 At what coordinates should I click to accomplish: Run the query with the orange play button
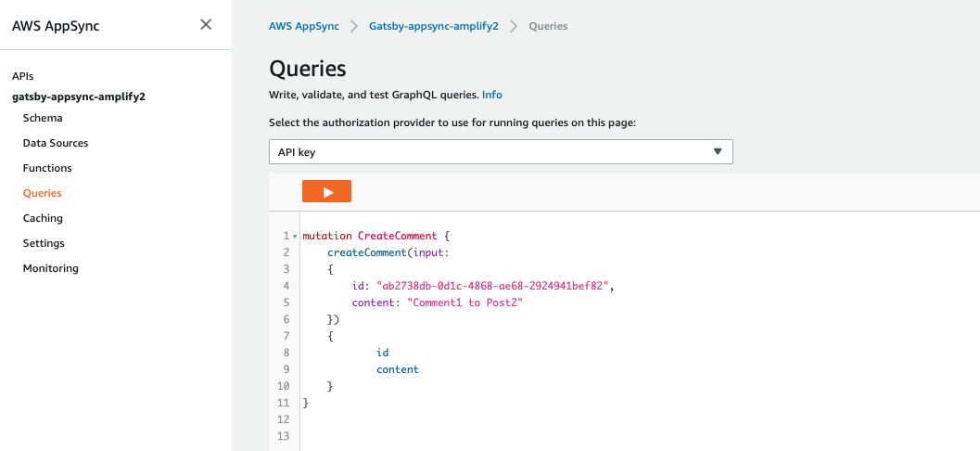pyautogui.click(x=326, y=191)
